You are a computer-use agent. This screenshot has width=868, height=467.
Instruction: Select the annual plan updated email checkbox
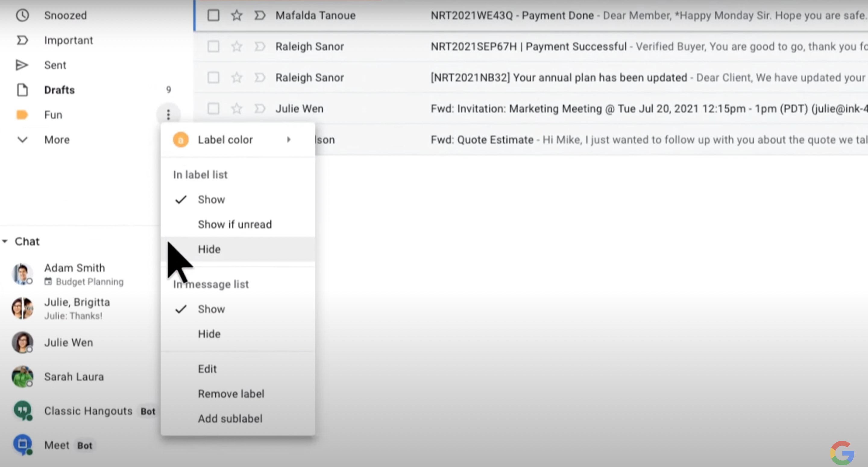click(213, 78)
